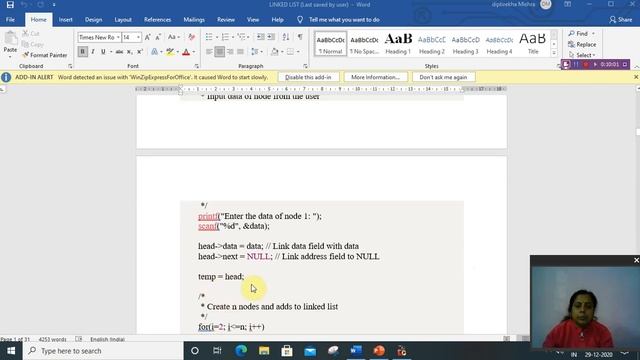This screenshot has height=360, width=640.
Task: Open the Design tab
Action: click(x=93, y=20)
